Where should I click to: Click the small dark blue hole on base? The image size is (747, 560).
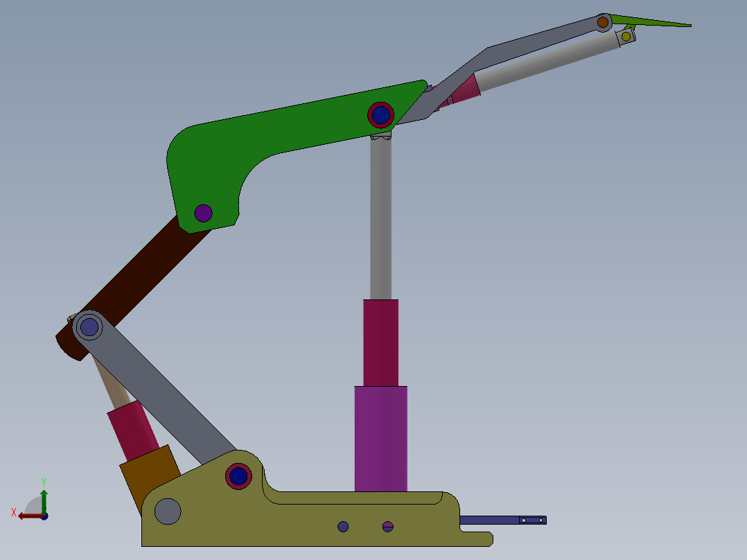[343, 527]
